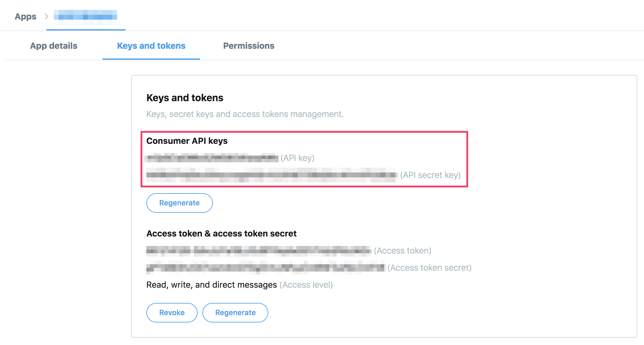Click the keys management description subtitle
Viewport: 644px width, 345px height.
[245, 114]
